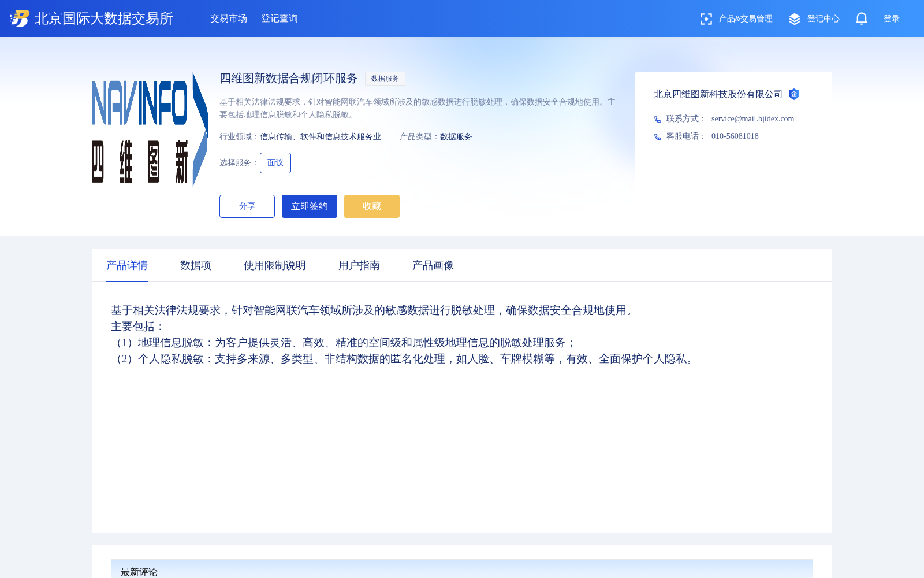Click the 选择服务 label

[239, 163]
